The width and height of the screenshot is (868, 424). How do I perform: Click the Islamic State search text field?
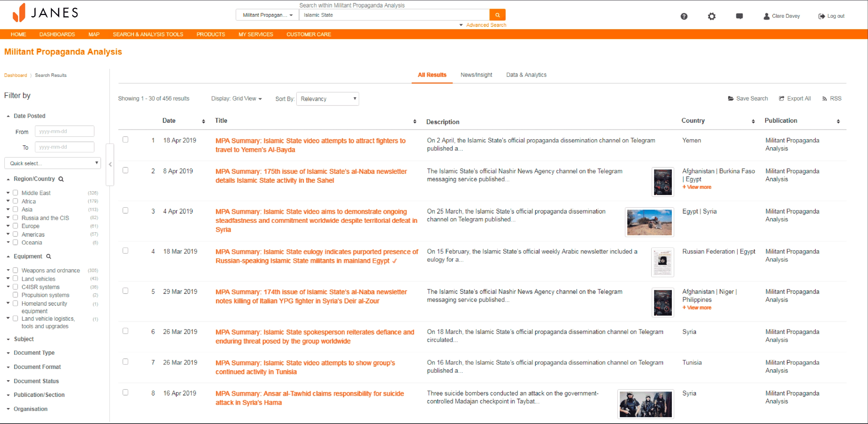[x=394, y=15]
